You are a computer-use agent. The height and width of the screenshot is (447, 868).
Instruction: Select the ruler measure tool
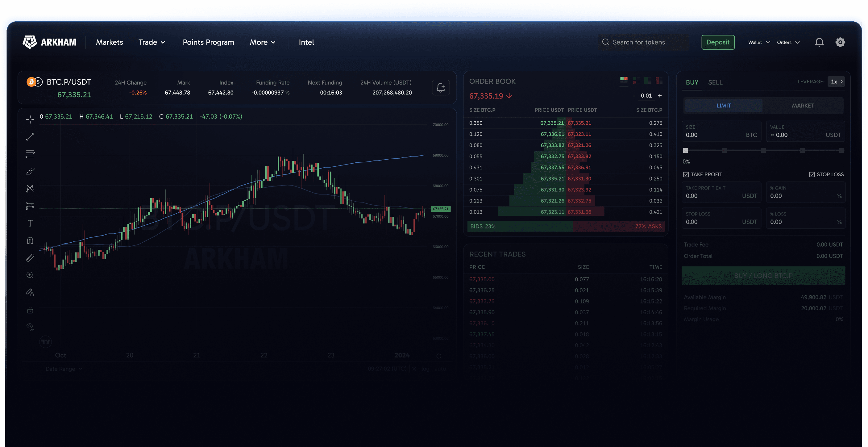(30, 258)
